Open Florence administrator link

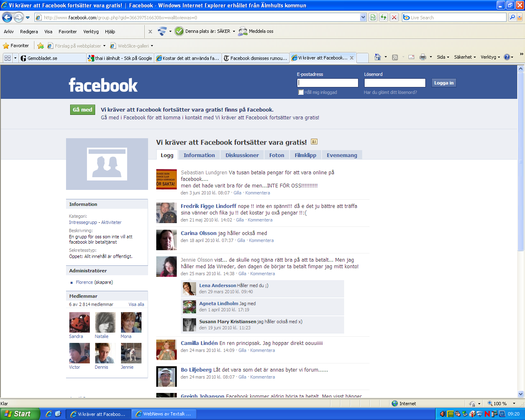click(x=84, y=282)
